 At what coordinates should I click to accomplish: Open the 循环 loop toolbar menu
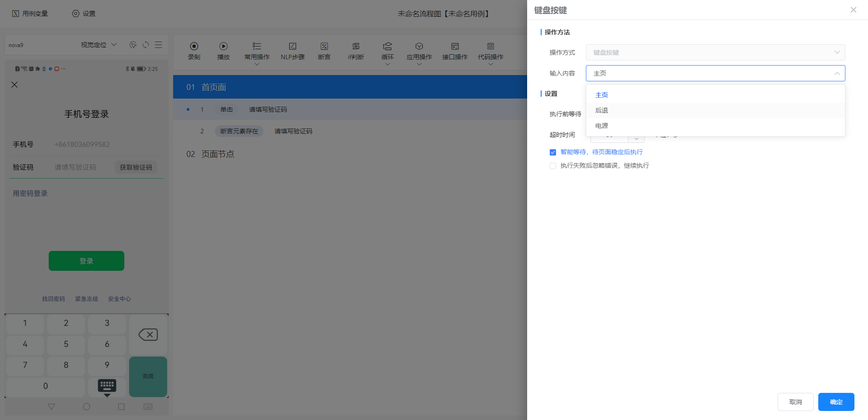click(x=387, y=53)
